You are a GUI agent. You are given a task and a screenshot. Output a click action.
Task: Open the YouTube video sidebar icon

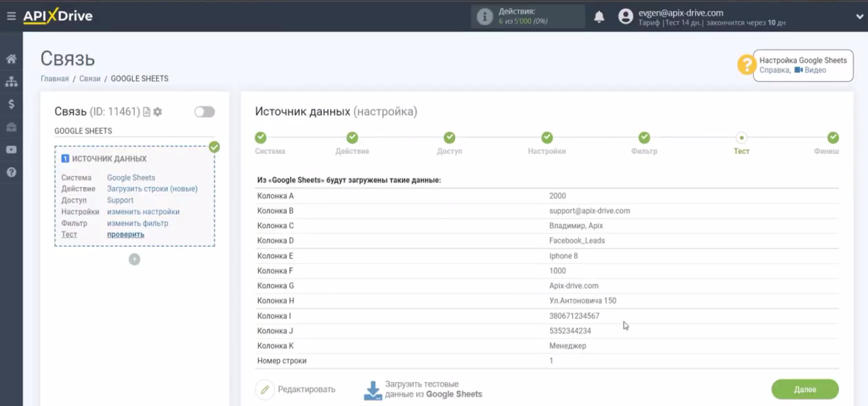[11, 150]
